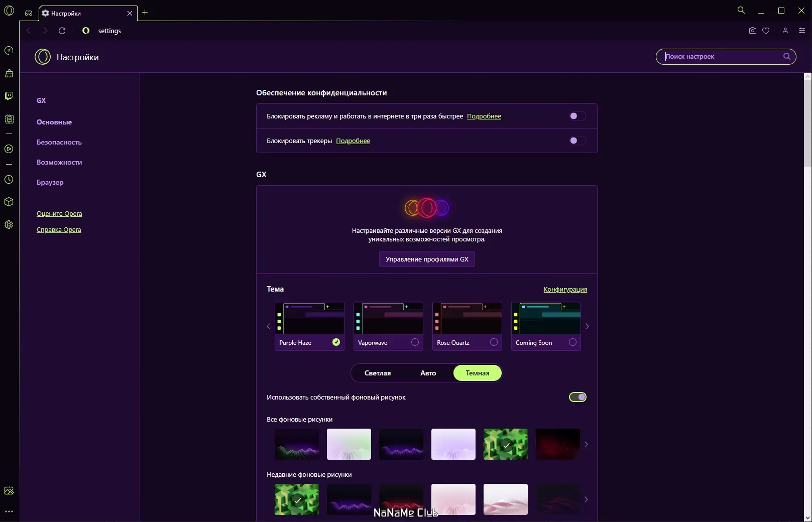Take a snapshot with the camera icon
The image size is (812, 522).
[752, 31]
